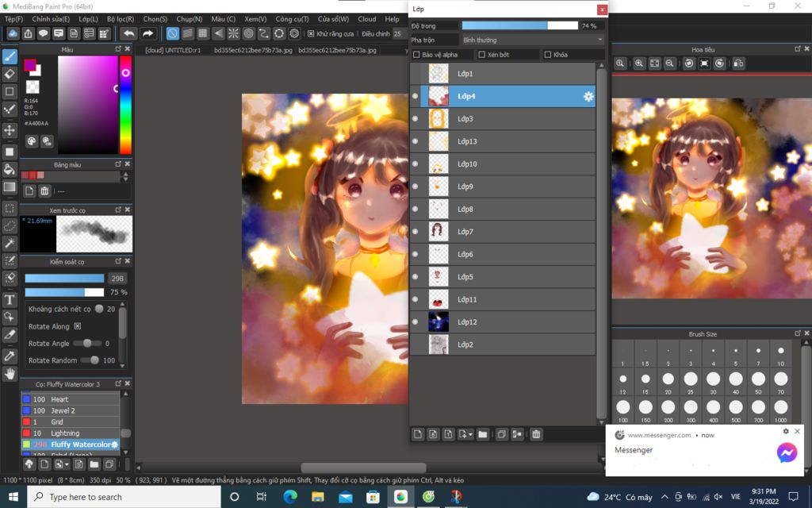Toggle the Khóa layer lock checkbox
812x508 pixels.
click(547, 55)
